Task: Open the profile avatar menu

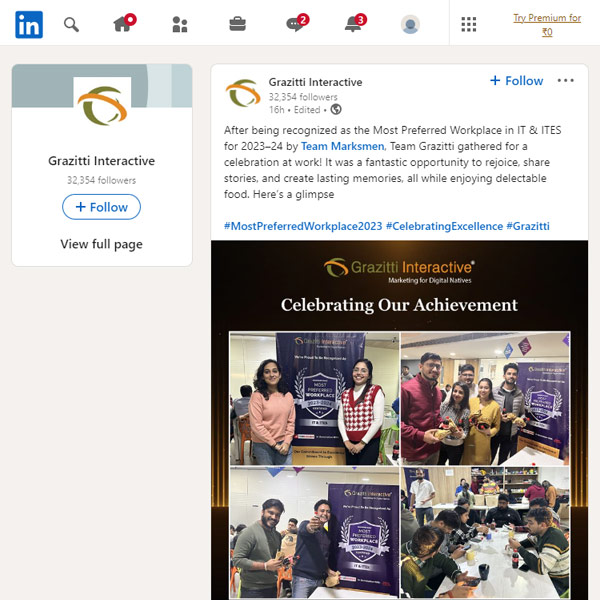Action: [410, 24]
